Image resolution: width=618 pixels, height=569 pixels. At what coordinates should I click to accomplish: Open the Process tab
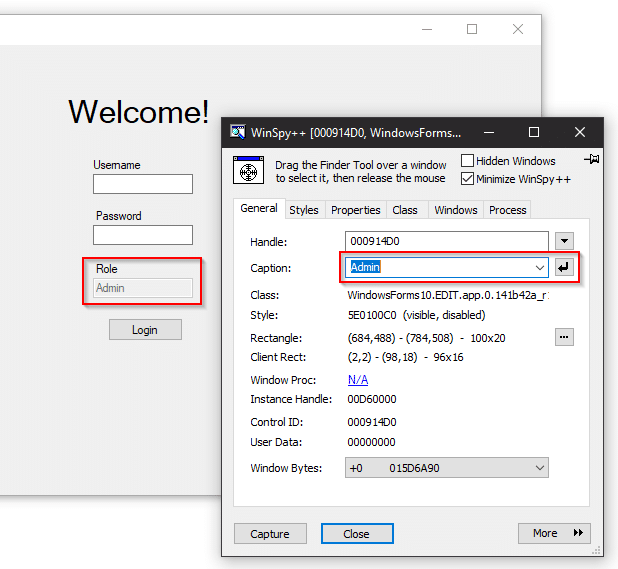pyautogui.click(x=507, y=210)
